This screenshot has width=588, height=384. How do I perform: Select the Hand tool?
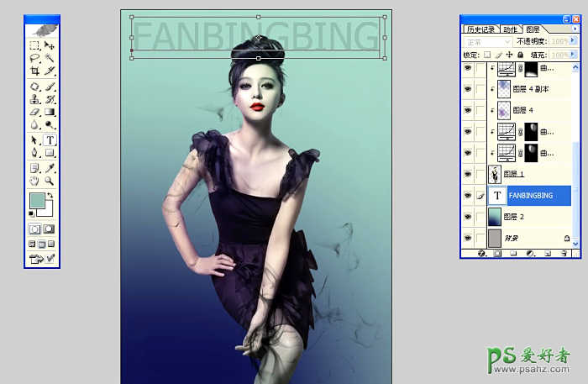tap(34, 180)
